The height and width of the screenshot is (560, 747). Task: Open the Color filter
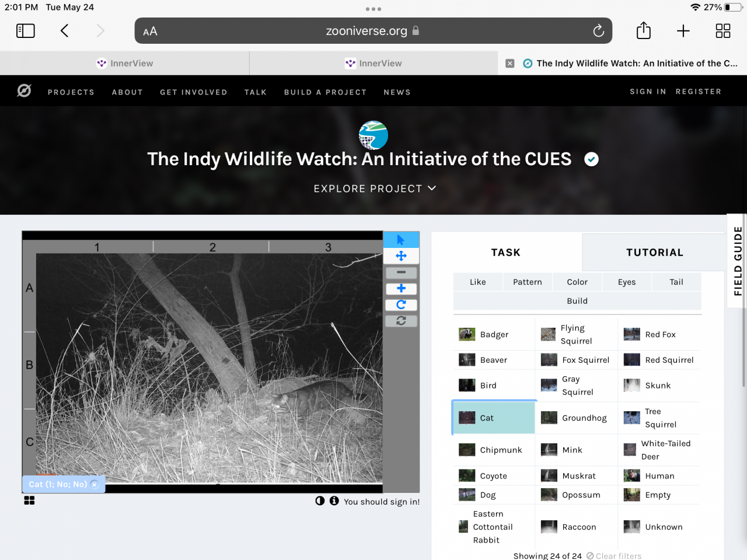point(577,282)
